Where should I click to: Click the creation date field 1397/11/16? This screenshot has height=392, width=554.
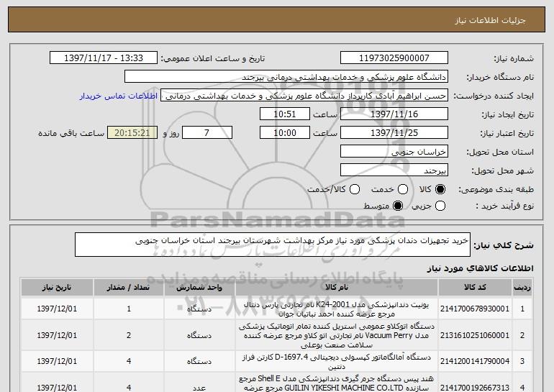coord(394,114)
